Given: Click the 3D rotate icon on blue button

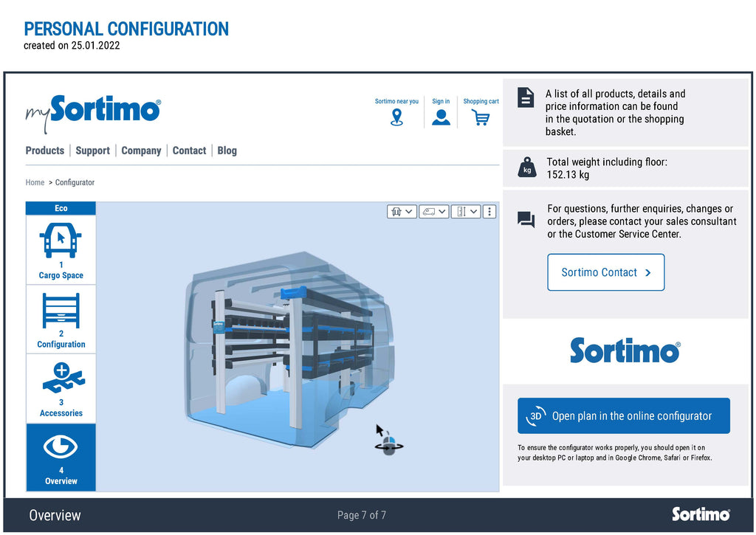Looking at the screenshot, I should pos(536,415).
